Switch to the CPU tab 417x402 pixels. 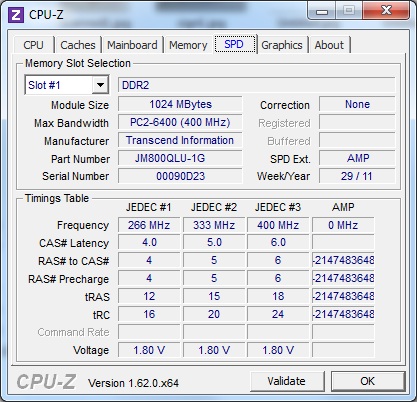[x=33, y=45]
